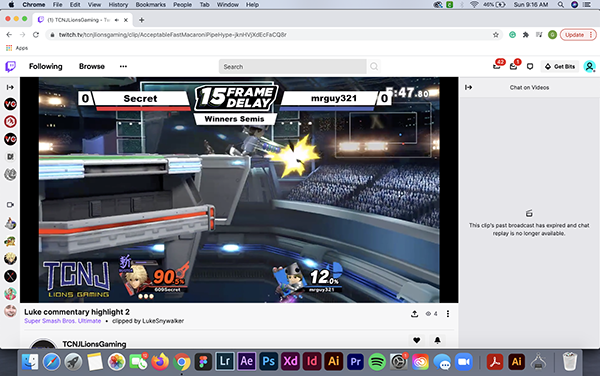Expand the left followed channels sidebar
This screenshot has height=376, width=600.
coord(10,87)
